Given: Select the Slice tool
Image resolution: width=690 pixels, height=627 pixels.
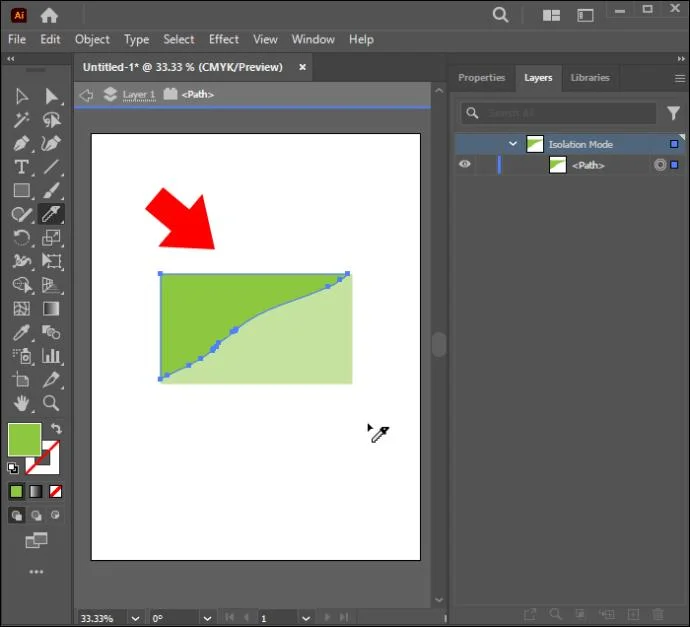Looking at the screenshot, I should [51, 380].
